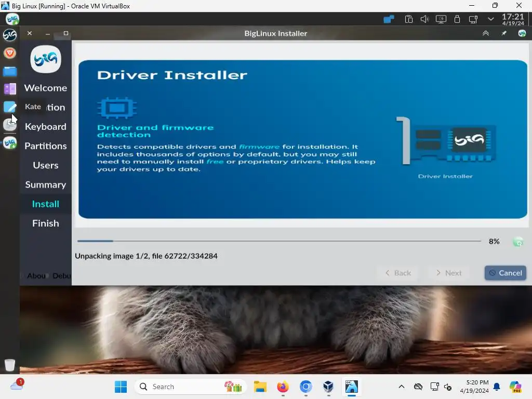Open the Windows Start menu

(121, 387)
